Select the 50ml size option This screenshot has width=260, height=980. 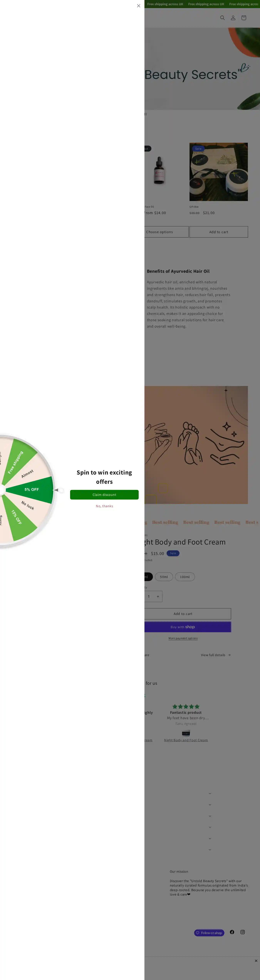tap(164, 577)
